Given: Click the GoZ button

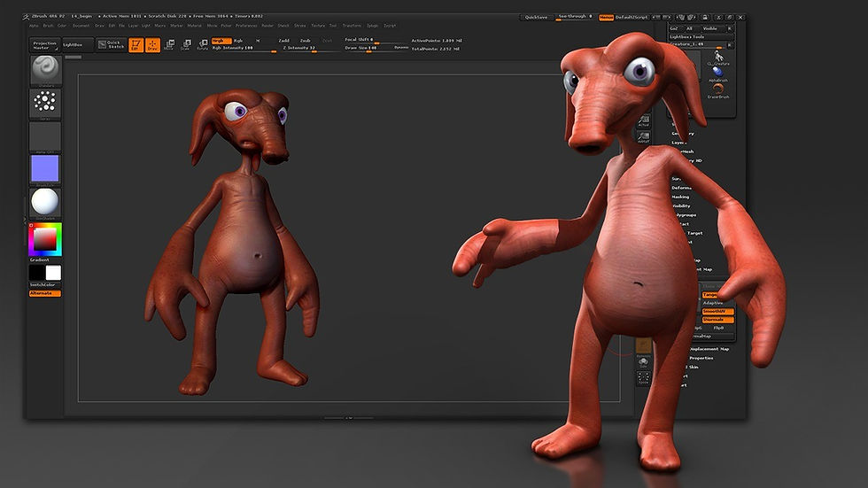Looking at the screenshot, I should tap(674, 28).
